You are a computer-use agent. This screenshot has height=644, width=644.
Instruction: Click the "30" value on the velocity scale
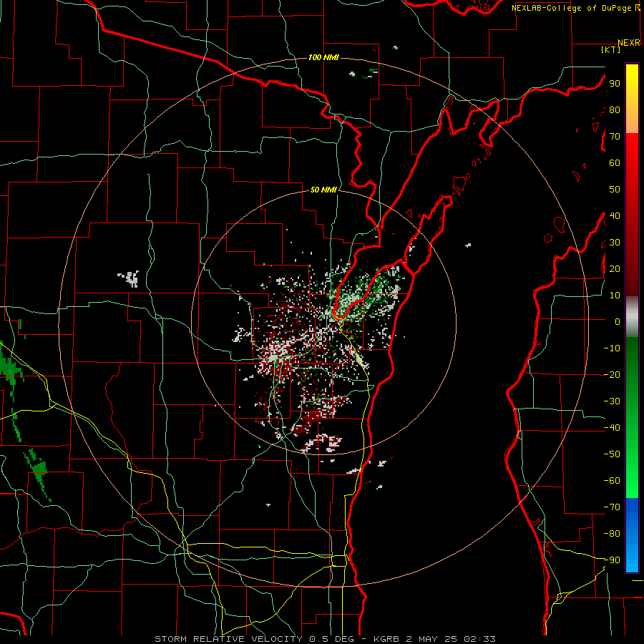[x=615, y=243]
